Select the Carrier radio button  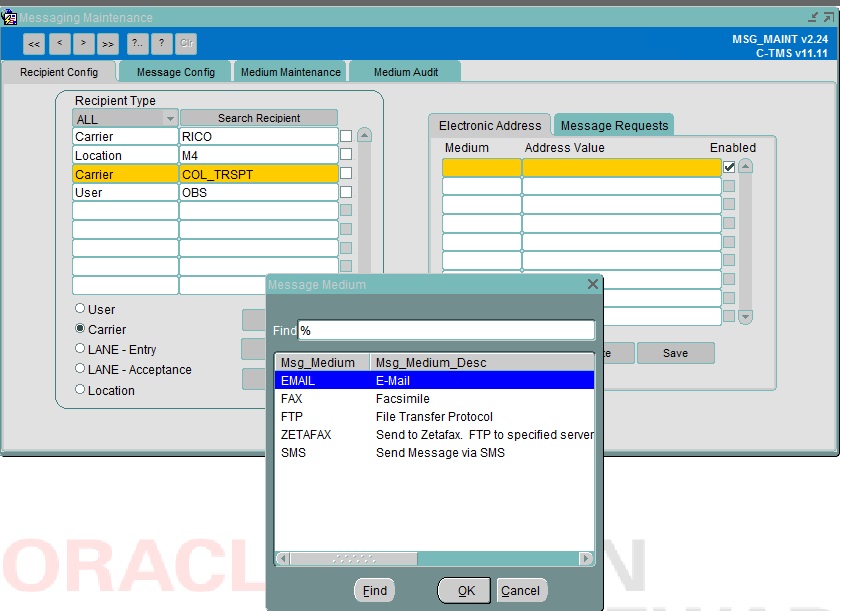tap(80, 328)
